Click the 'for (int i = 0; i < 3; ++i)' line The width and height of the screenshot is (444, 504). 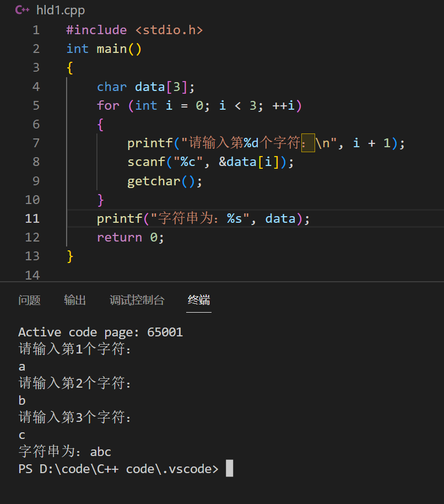tap(199, 105)
